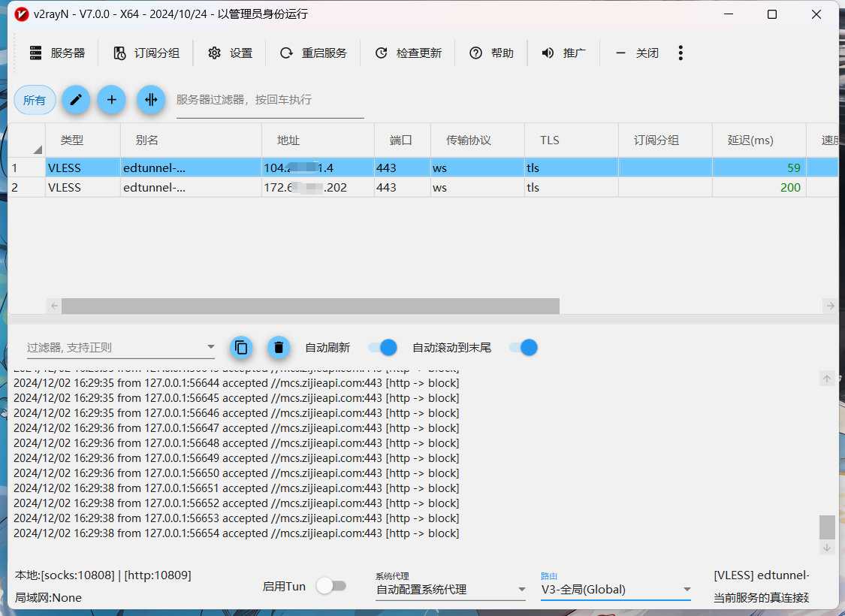Click the auto column width icon

(151, 100)
